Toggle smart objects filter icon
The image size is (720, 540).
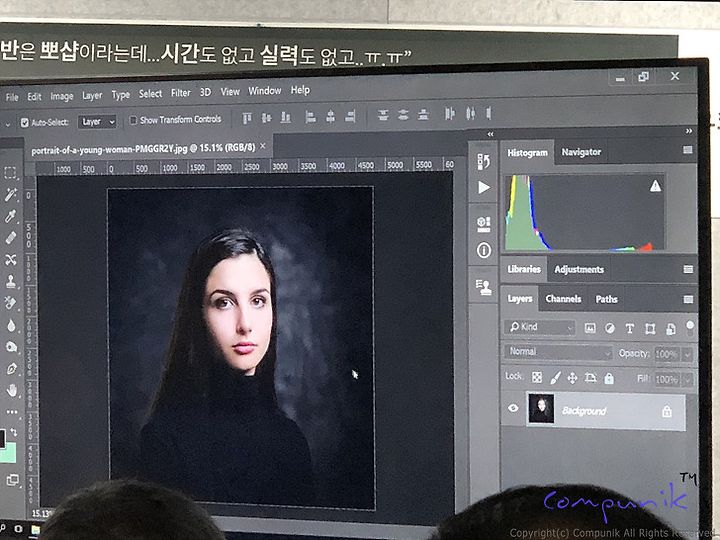pos(670,329)
